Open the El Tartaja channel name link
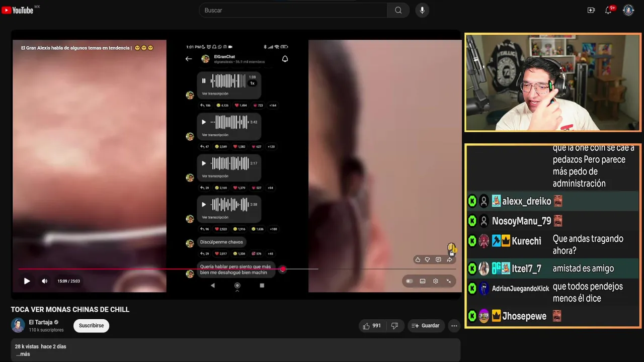Image resolution: width=644 pixels, height=362 pixels. [x=41, y=322]
